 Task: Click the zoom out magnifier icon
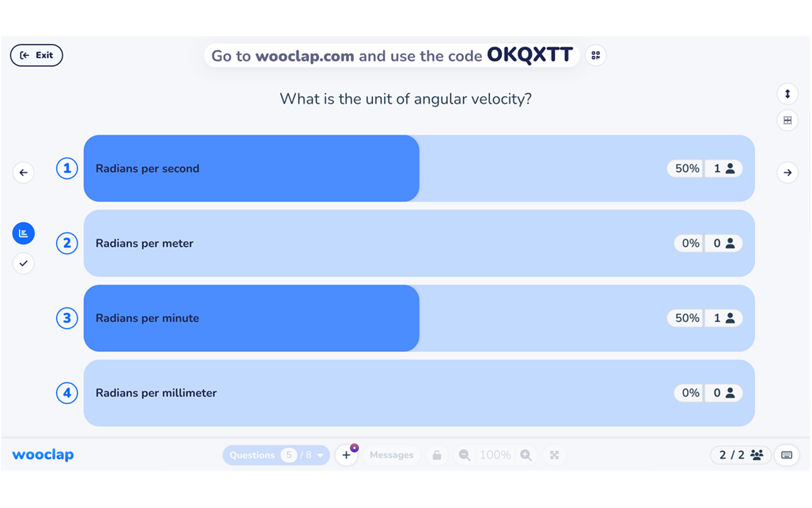464,455
